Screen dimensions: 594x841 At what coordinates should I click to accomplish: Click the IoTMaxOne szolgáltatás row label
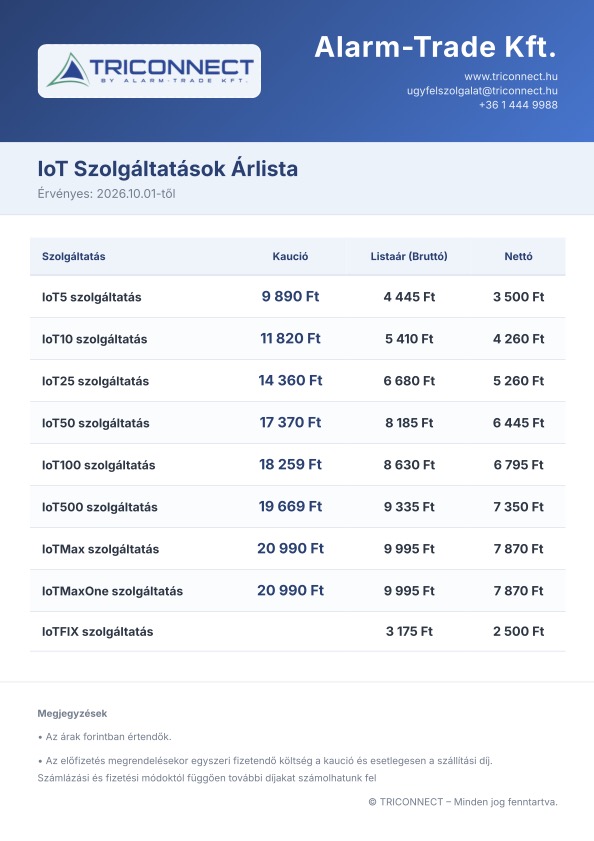[x=112, y=591]
